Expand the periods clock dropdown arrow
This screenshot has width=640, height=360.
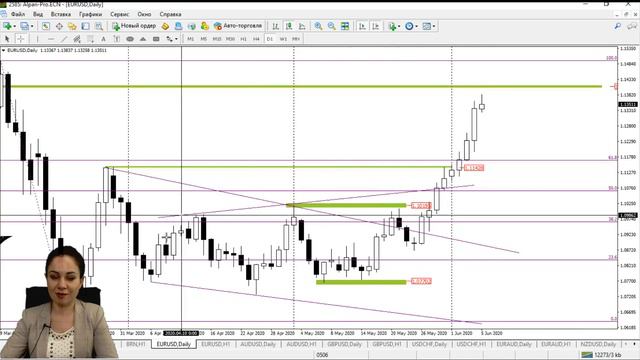pos(416,27)
